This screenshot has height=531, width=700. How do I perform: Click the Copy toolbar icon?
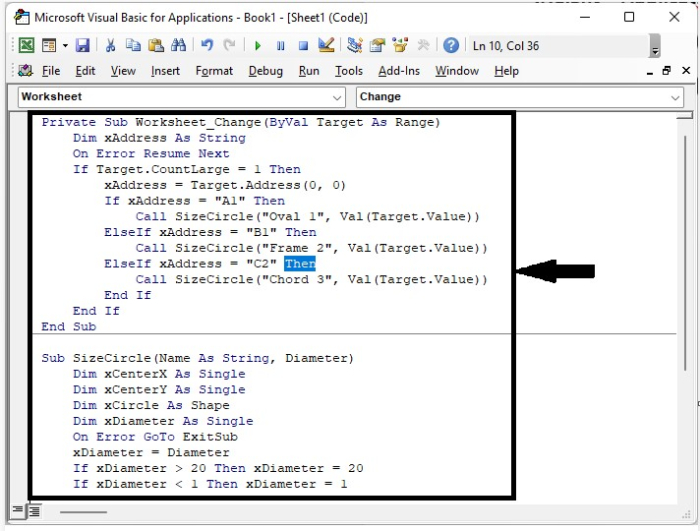coord(133,46)
